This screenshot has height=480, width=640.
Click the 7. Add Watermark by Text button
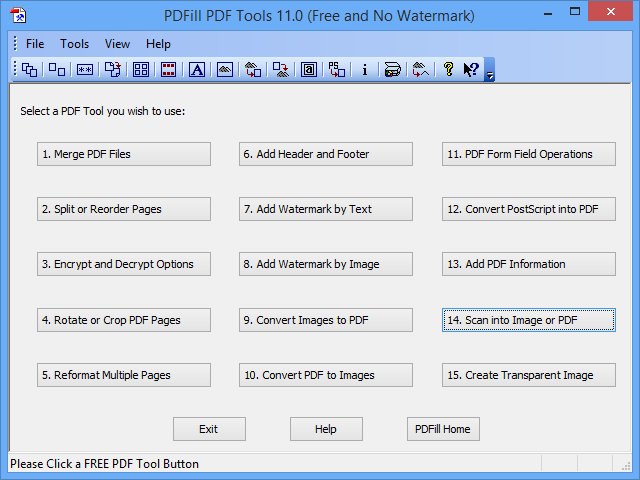(x=326, y=209)
